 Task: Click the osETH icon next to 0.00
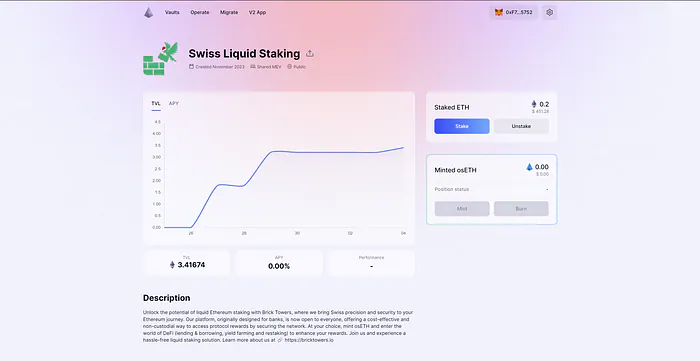click(x=529, y=167)
